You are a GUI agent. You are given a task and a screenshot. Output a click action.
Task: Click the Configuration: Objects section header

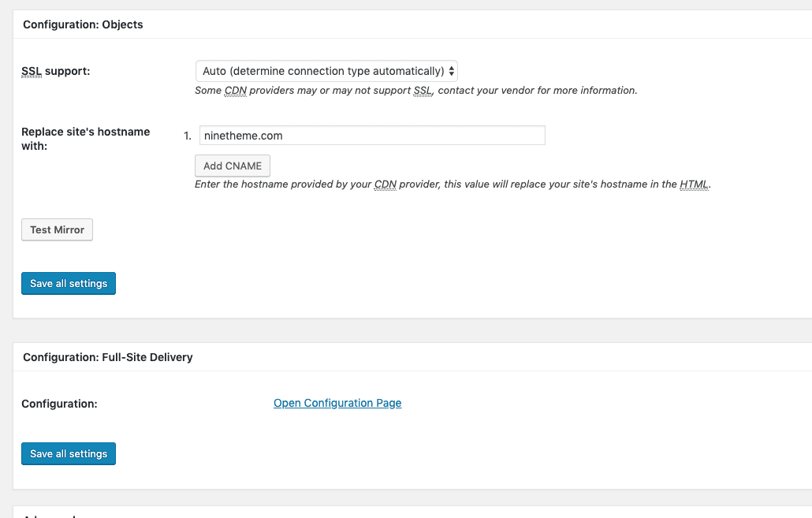pyautogui.click(x=83, y=24)
